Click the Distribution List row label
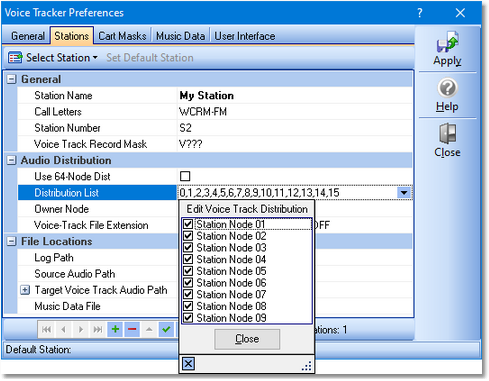 tap(97, 193)
